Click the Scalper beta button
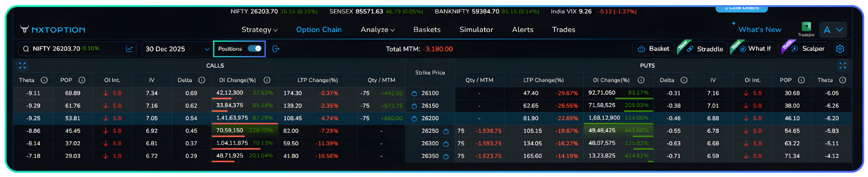Screen dimensions: 868x177 click(805, 49)
